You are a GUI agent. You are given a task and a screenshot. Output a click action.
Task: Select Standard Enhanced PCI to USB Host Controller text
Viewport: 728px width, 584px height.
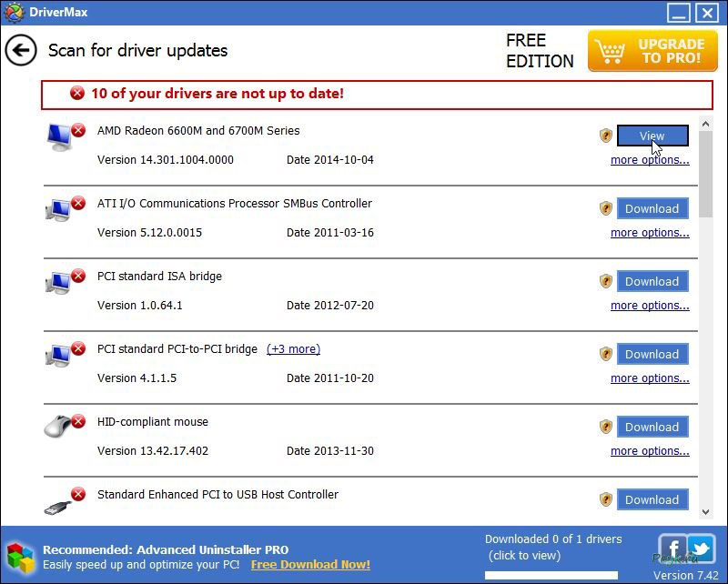[x=217, y=495]
